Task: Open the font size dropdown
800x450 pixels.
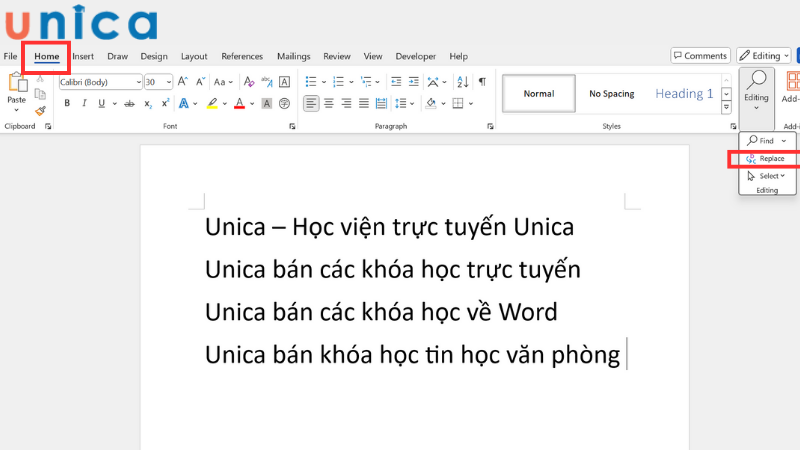Action: pyautogui.click(x=169, y=82)
